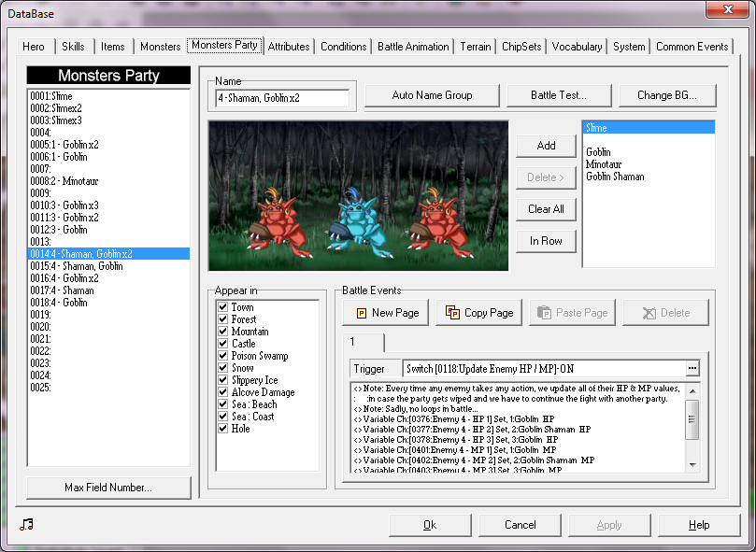The image size is (756, 552).
Task: Select battle event page 1 tab
Action: (x=364, y=342)
